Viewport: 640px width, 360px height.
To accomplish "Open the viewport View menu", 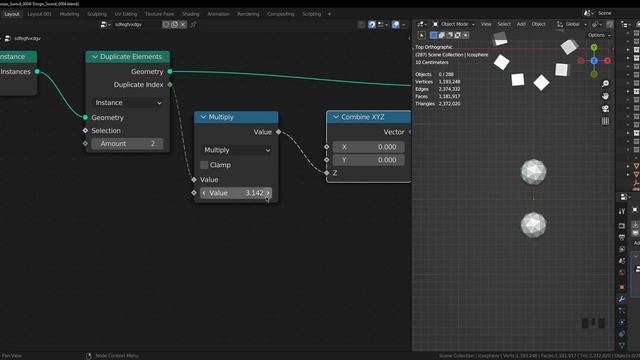I will [486, 24].
